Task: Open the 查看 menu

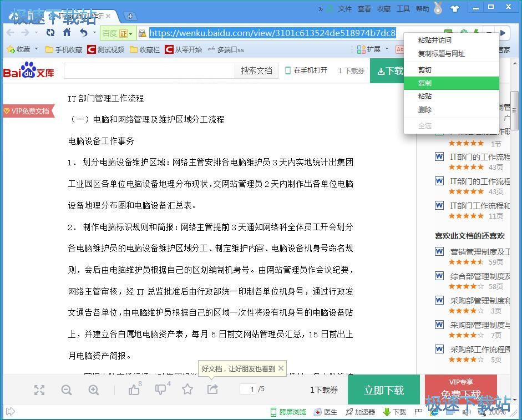Action: (x=364, y=9)
